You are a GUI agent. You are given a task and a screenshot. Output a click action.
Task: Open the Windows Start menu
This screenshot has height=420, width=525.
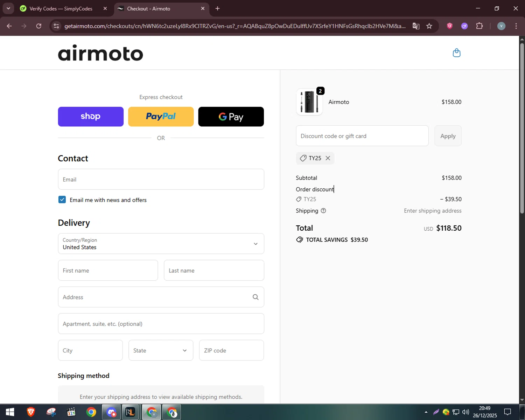click(10, 412)
